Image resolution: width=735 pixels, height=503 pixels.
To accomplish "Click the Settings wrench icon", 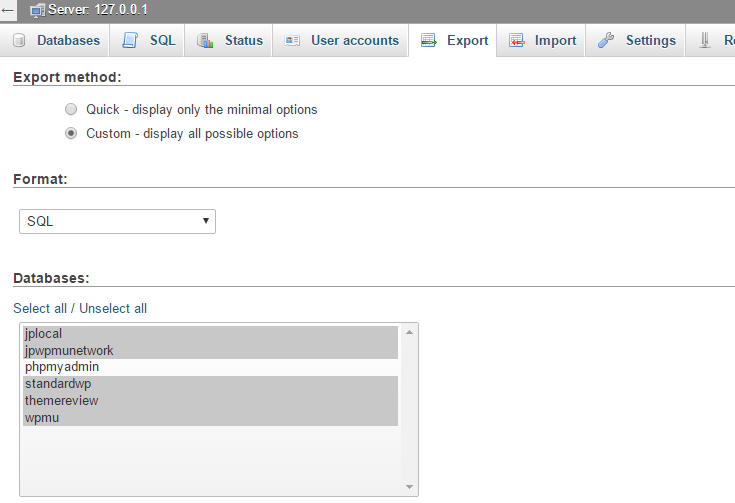I will click(606, 41).
